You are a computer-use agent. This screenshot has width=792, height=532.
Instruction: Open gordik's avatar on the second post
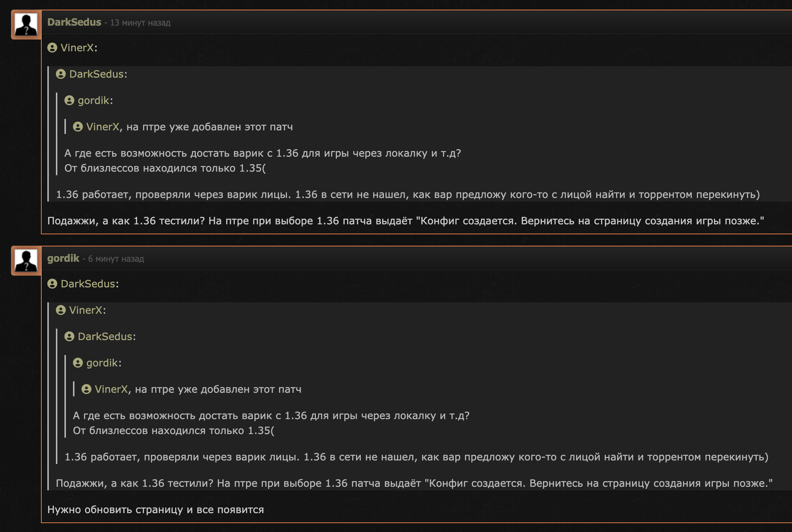26,261
